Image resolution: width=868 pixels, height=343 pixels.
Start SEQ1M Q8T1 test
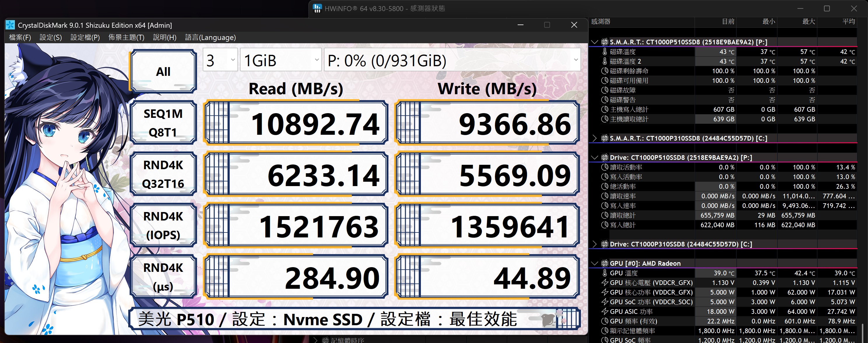[x=163, y=123]
